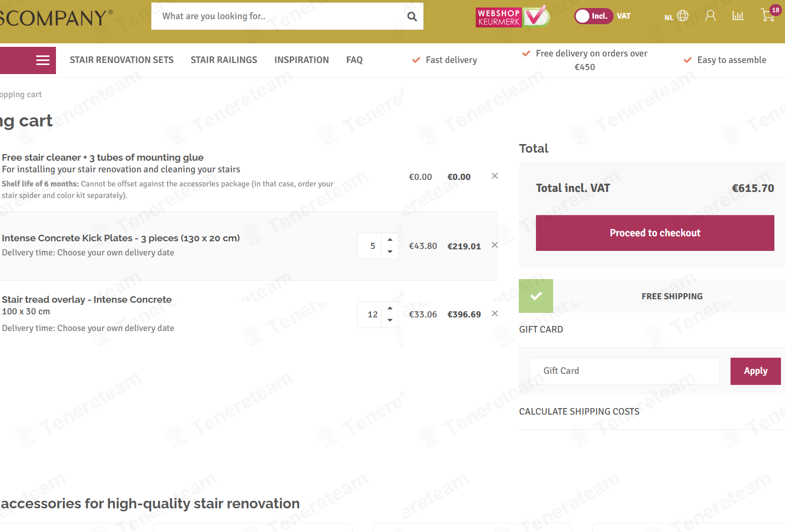The image size is (785, 532).
Task: Open Stair tread overlay product link
Action: point(87,299)
